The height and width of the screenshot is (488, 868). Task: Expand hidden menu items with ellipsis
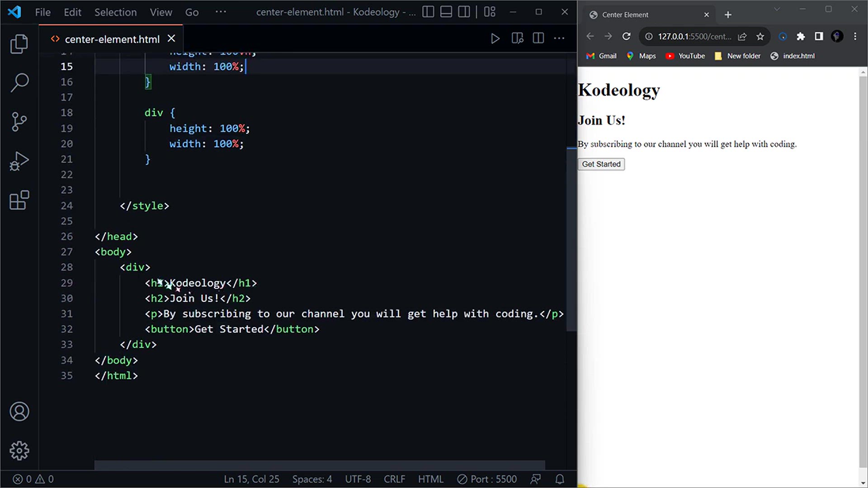(x=221, y=12)
